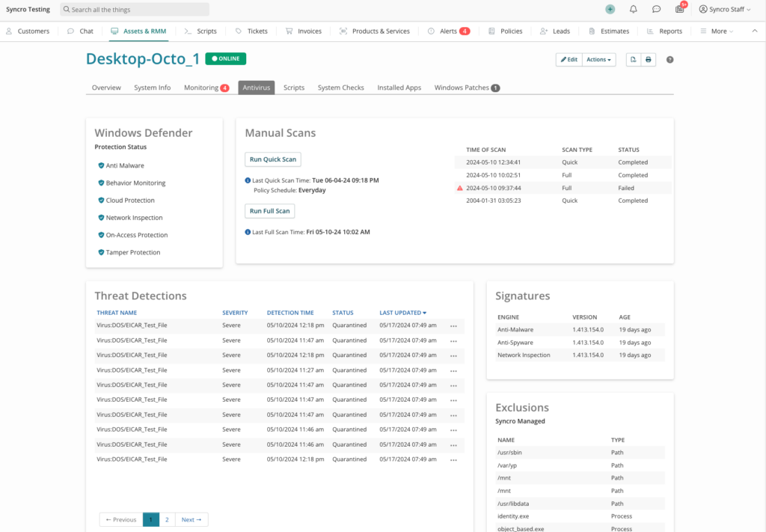This screenshot has height=532, width=766.
Task: Open the chat bubble icon in header
Action: pos(656,10)
